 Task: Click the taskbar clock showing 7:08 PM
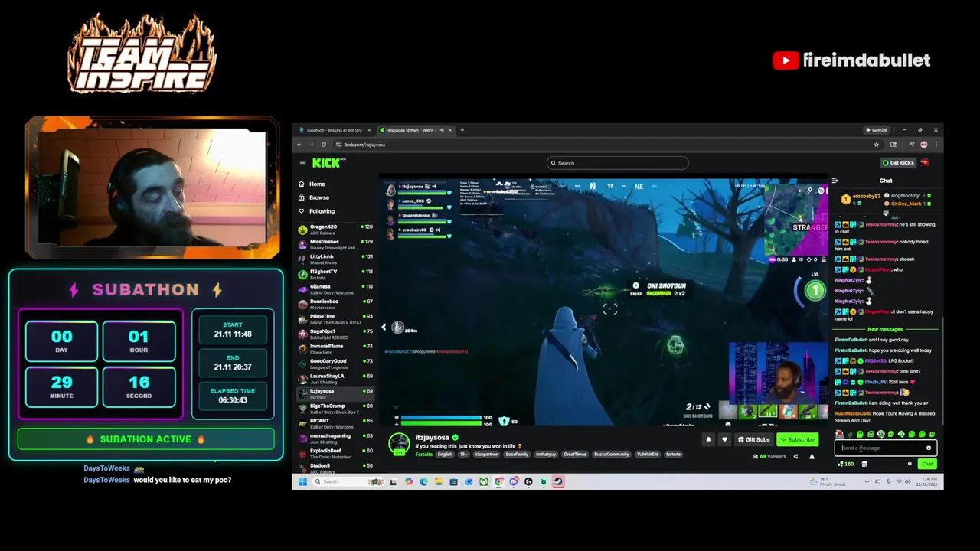[928, 481]
